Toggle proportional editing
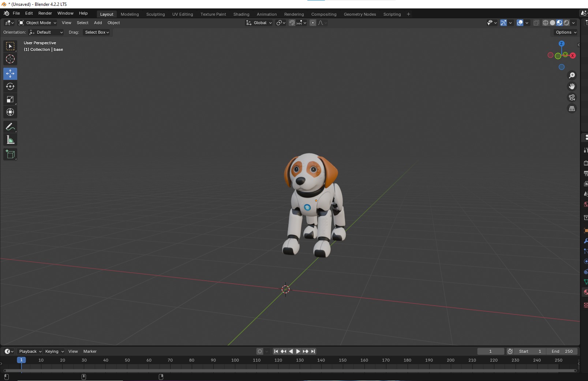588x381 pixels. click(313, 23)
